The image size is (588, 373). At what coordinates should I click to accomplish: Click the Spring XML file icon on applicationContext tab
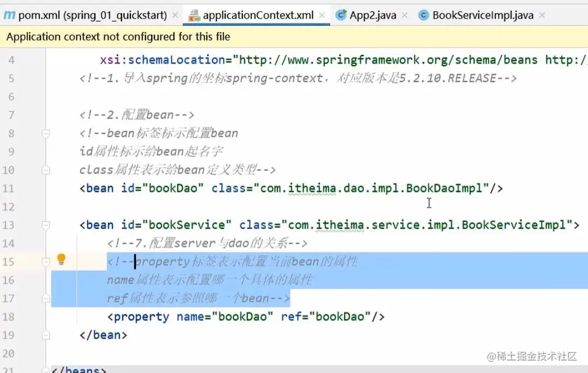click(194, 15)
